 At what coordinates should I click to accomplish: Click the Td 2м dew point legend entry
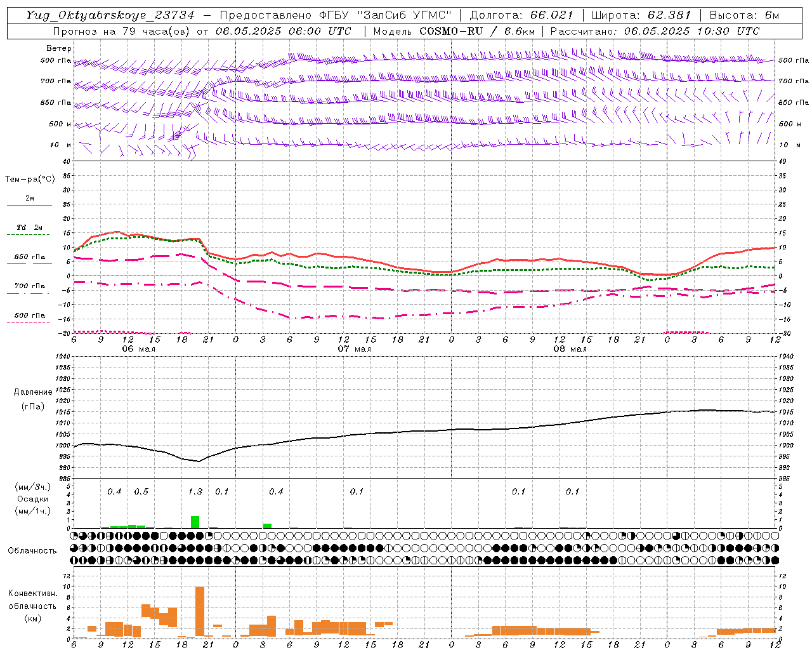[x=30, y=229]
